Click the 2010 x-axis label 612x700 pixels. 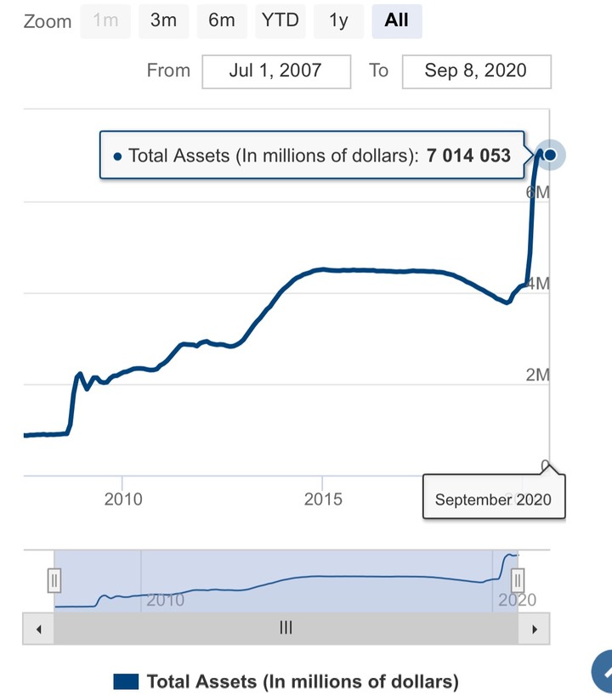pos(123,500)
